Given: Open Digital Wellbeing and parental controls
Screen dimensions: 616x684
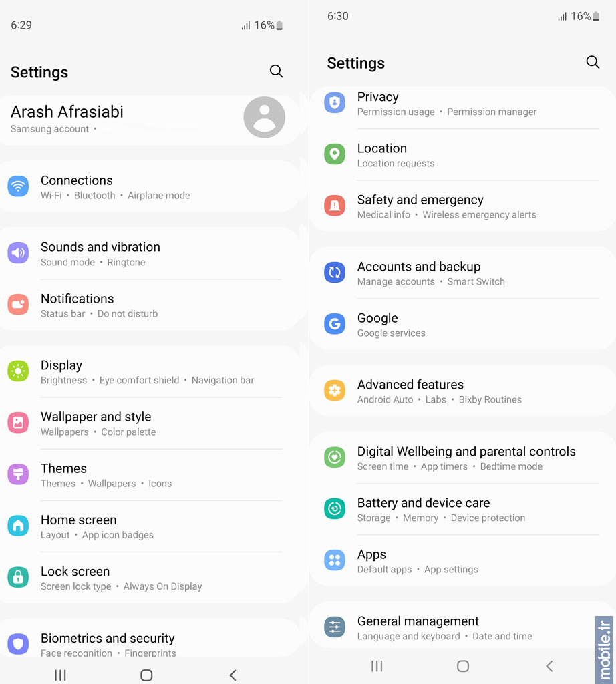Looking at the screenshot, I should pos(462,458).
